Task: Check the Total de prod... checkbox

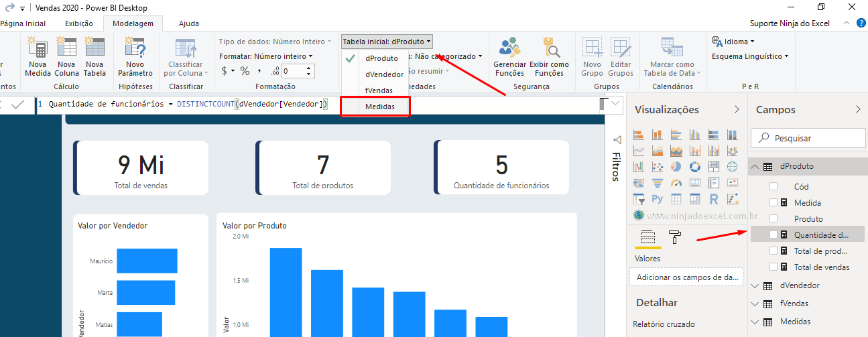Action: (x=774, y=251)
